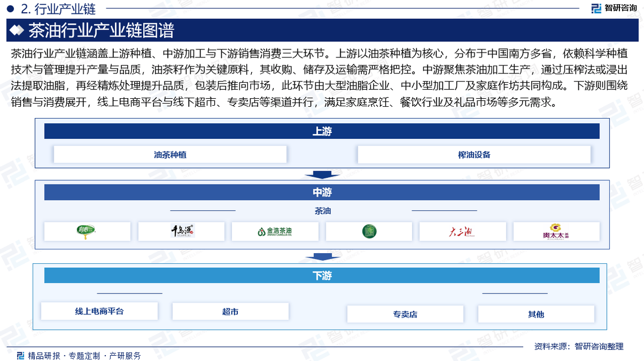644x361 pixels.
Task: Click the 其他 box
Action: point(536,314)
